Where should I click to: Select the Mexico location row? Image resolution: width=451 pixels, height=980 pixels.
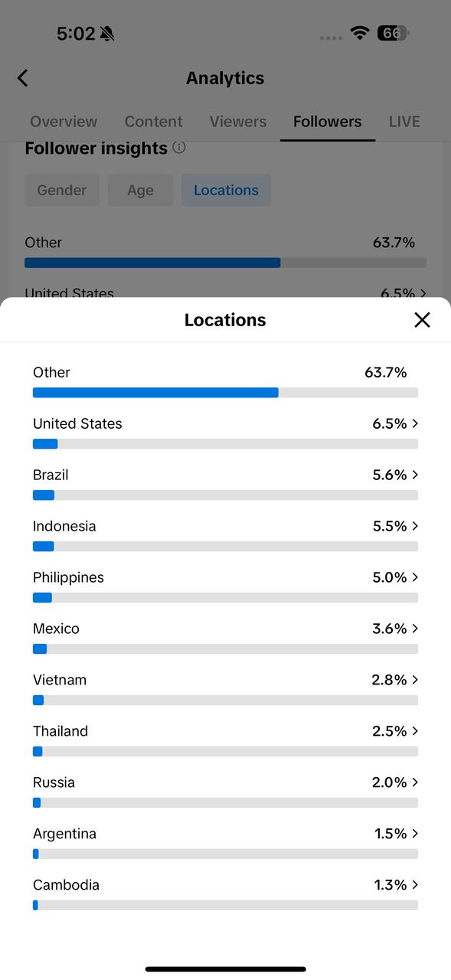(x=225, y=638)
